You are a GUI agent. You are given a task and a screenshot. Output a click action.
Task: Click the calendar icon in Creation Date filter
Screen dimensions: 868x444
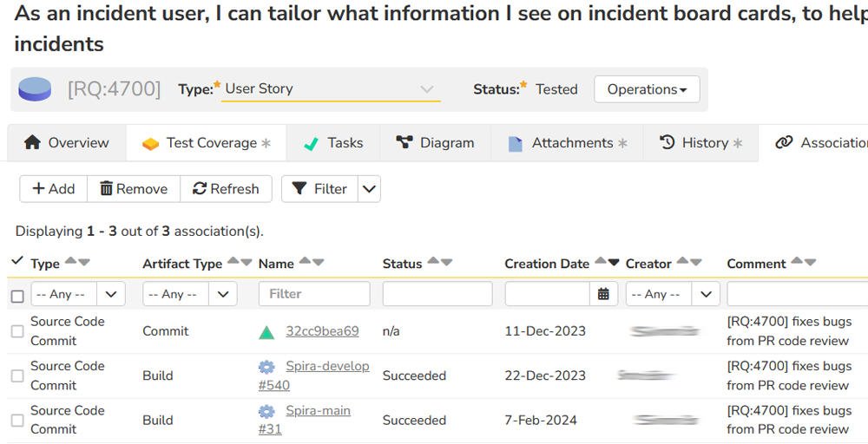pyautogui.click(x=603, y=294)
